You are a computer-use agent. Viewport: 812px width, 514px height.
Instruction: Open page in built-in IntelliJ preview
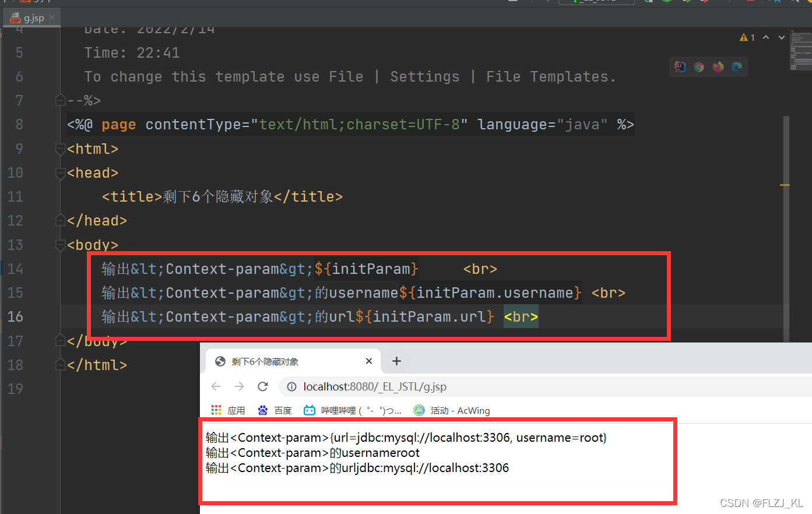point(680,67)
